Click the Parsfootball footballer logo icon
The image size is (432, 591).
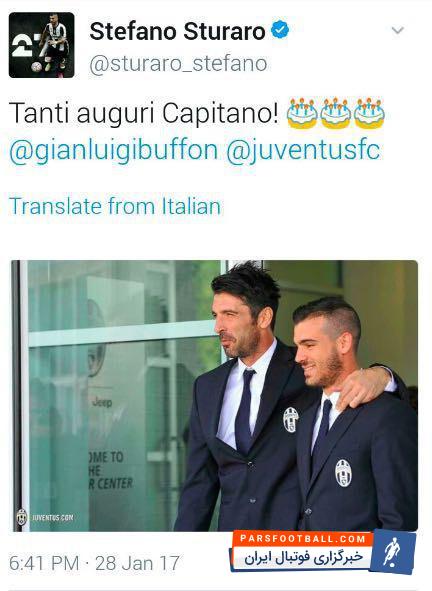click(x=392, y=552)
